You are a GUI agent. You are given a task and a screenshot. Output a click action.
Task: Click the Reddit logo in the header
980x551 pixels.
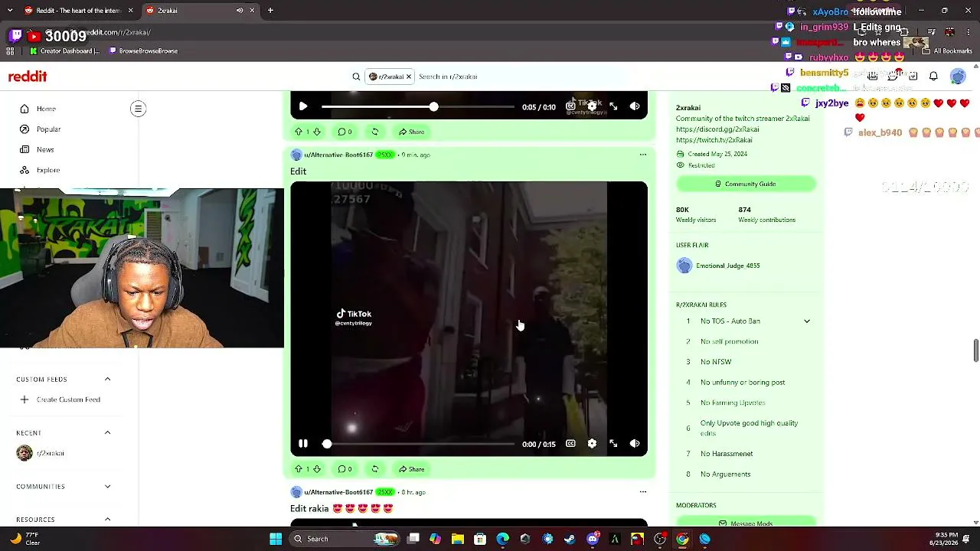click(28, 77)
